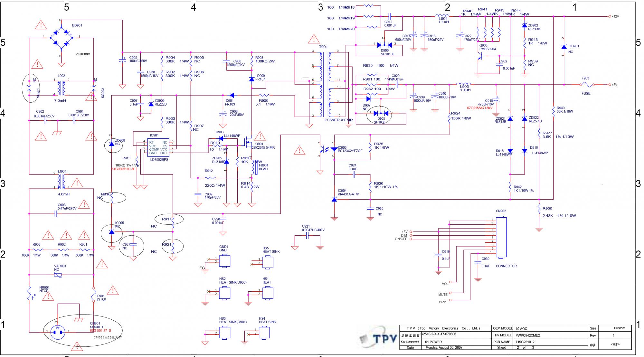
Task: Select the D906 SP10100 dual diode symbol
Action: pos(384,44)
